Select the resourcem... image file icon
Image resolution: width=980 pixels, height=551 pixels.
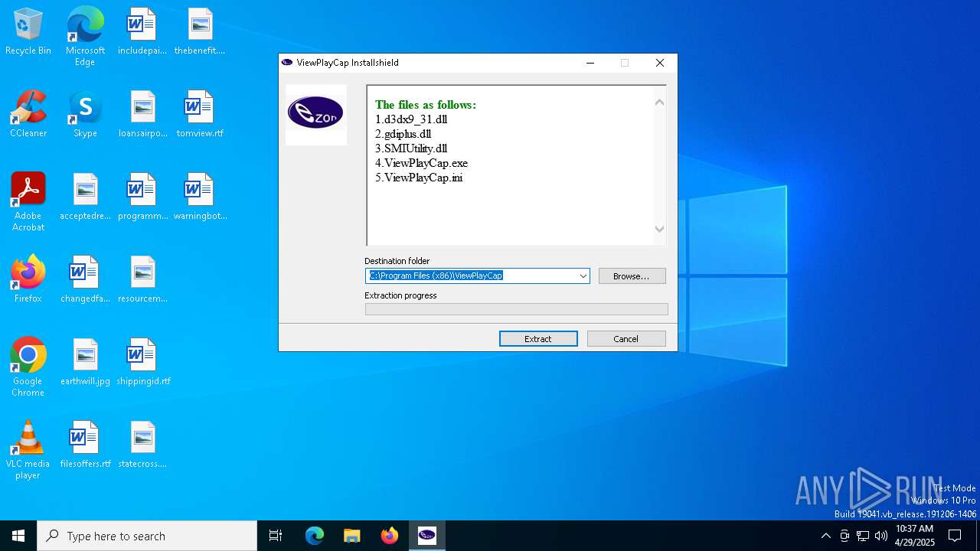point(142,280)
